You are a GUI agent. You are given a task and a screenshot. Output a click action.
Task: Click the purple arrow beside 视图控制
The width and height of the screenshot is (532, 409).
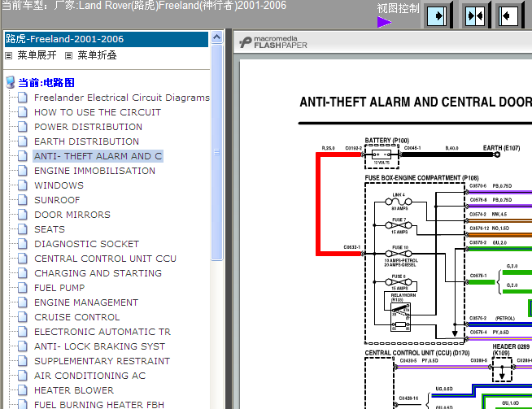[x=384, y=23]
